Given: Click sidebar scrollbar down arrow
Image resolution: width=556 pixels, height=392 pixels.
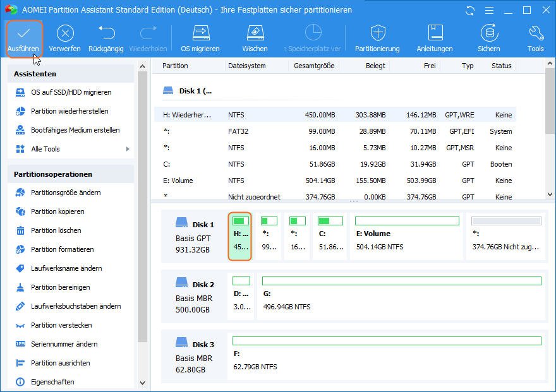Looking at the screenshot, I should coord(143,383).
